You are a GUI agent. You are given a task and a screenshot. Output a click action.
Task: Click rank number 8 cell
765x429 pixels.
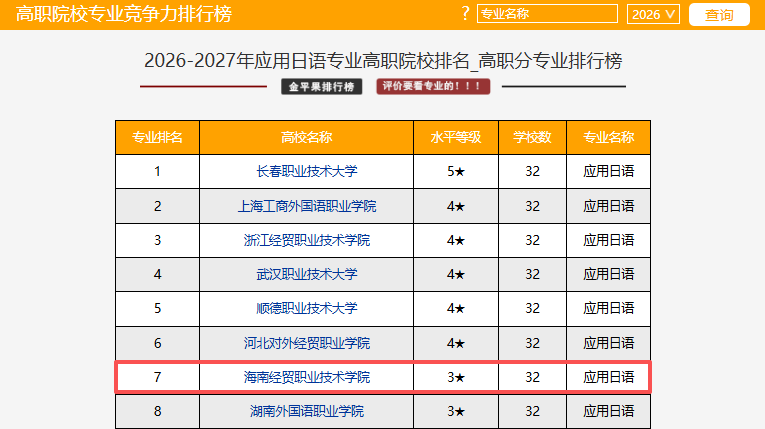tap(157, 411)
